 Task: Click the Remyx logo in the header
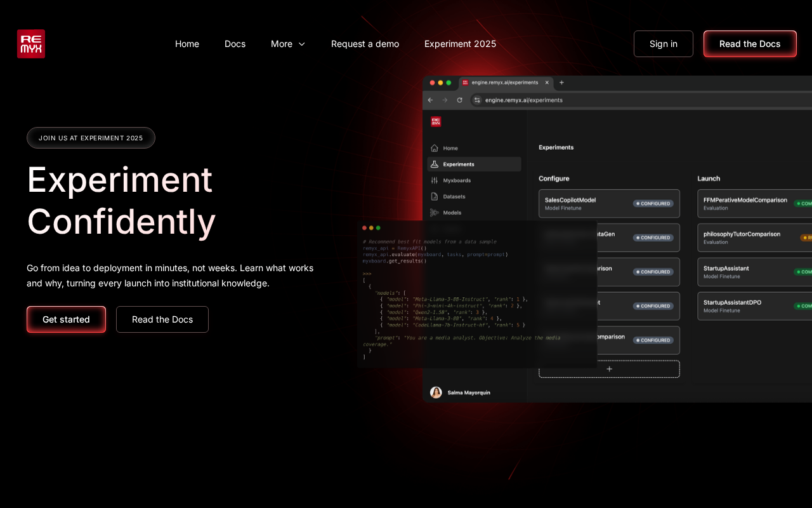(31, 44)
